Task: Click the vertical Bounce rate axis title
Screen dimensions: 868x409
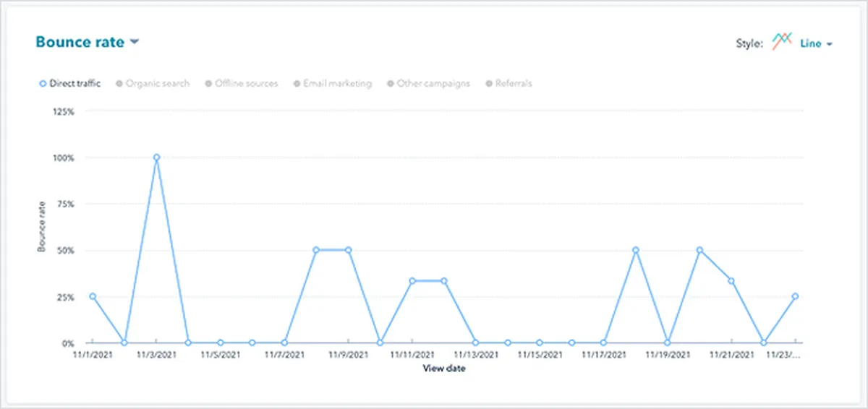Action: coord(41,227)
